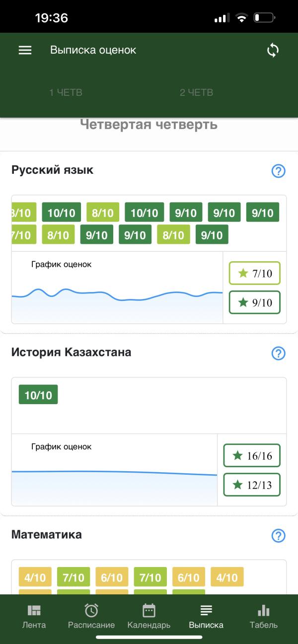Switch to the 2 ЧЕТВ tab
The height and width of the screenshot is (644, 298).
pos(196,92)
